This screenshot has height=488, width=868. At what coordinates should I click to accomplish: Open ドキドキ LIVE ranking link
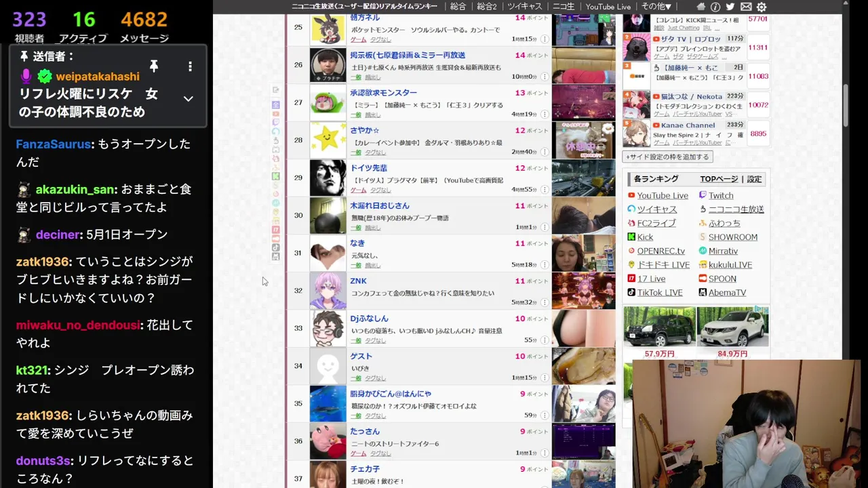[663, 265]
